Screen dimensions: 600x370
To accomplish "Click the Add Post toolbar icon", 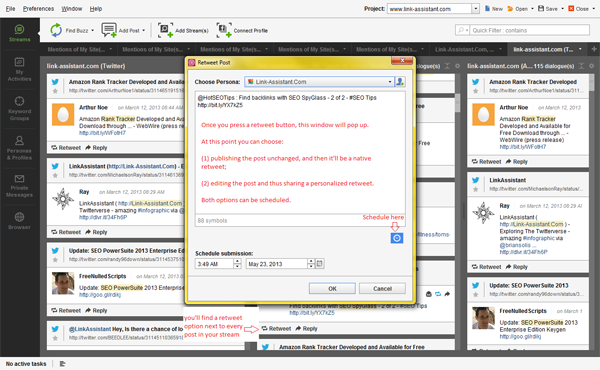I will pos(109,30).
